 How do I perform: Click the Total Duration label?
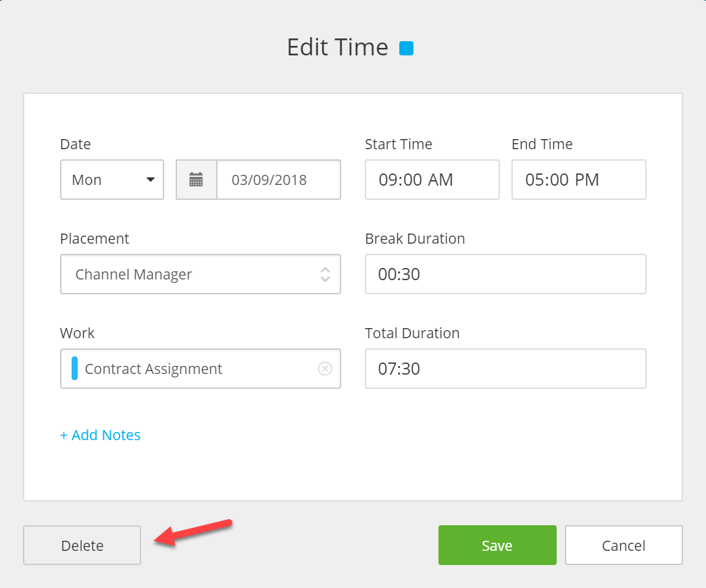(412, 333)
